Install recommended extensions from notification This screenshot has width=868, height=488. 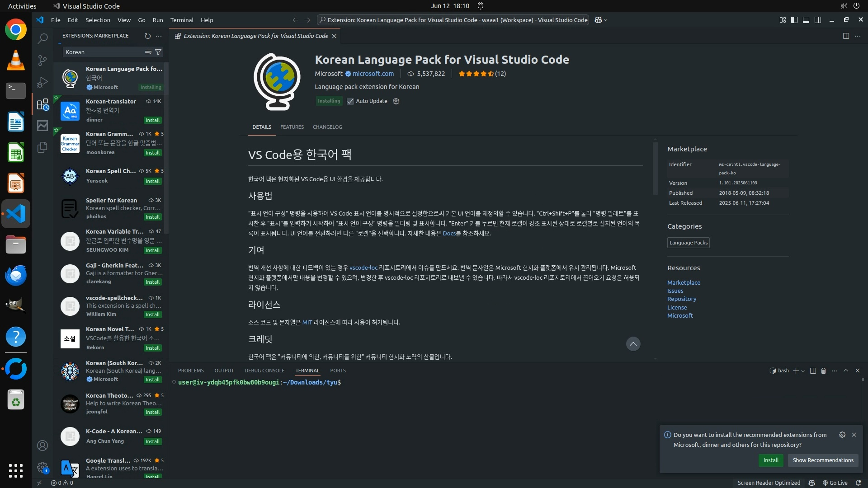[771, 460]
